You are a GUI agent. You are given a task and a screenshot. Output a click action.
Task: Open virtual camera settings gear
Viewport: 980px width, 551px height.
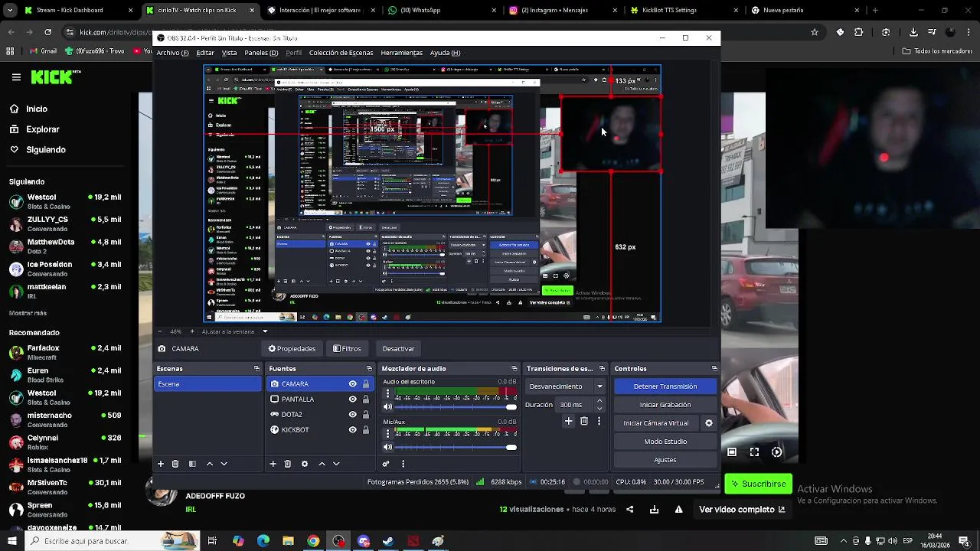coord(708,423)
